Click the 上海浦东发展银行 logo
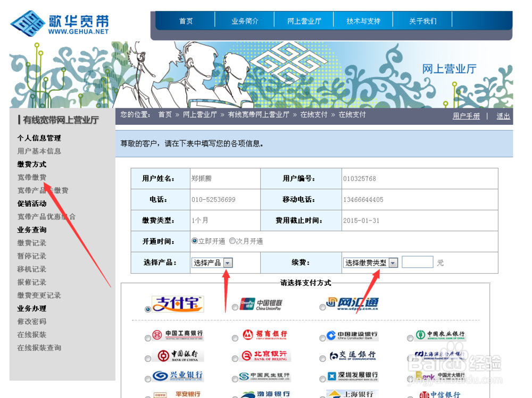This screenshot has height=398, width=532. tap(440, 354)
